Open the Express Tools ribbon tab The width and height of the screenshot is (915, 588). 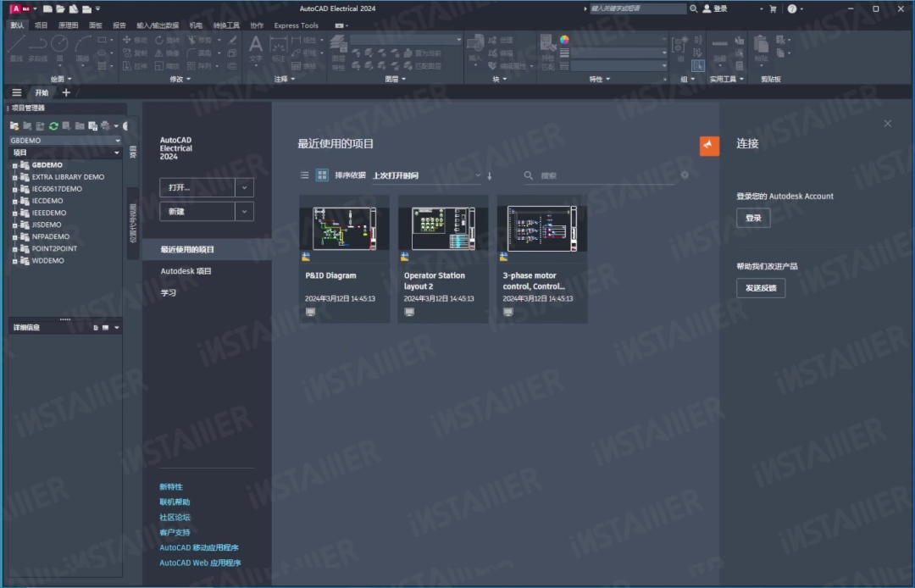coord(297,25)
